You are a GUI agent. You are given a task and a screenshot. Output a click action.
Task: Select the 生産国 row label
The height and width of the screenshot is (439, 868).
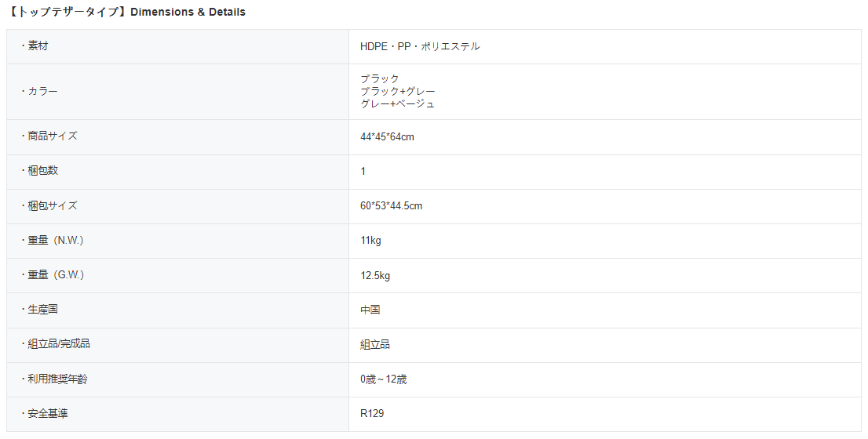pyautogui.click(x=39, y=309)
